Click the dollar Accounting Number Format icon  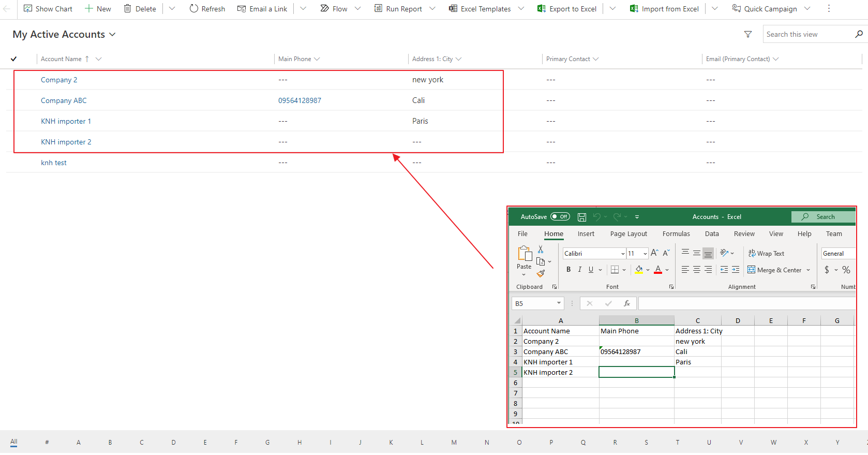click(x=827, y=270)
